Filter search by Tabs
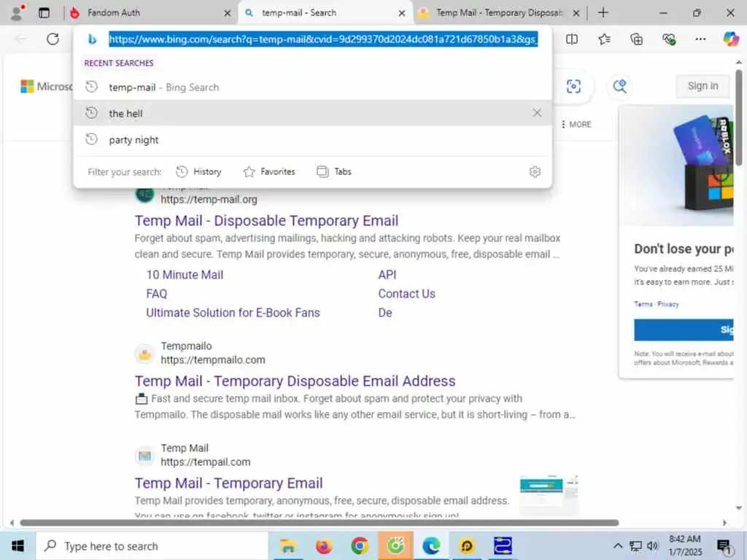 point(334,172)
